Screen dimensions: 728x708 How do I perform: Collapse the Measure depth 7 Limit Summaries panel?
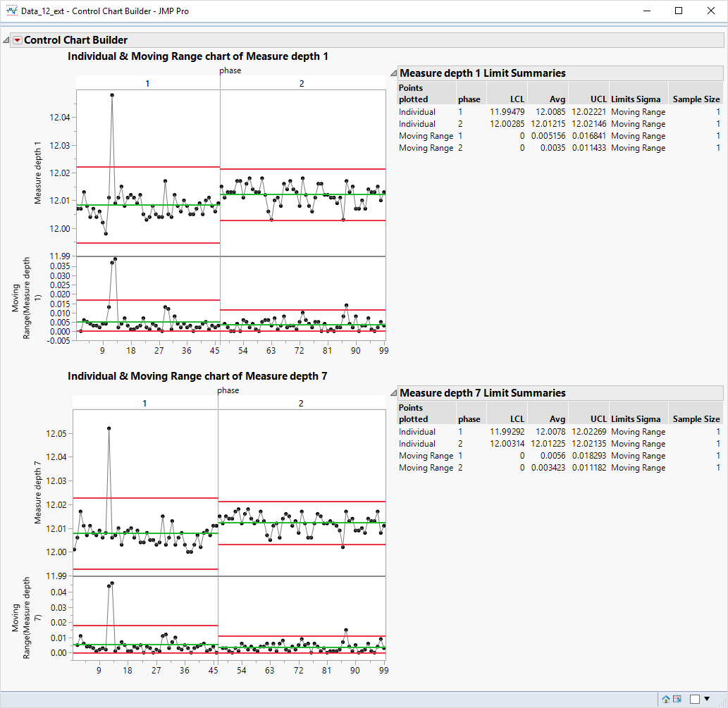pyautogui.click(x=393, y=393)
